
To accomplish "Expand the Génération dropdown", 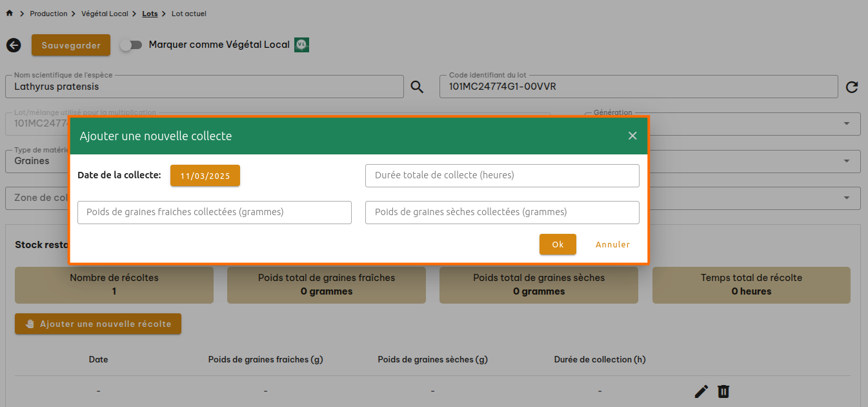I will click(846, 124).
